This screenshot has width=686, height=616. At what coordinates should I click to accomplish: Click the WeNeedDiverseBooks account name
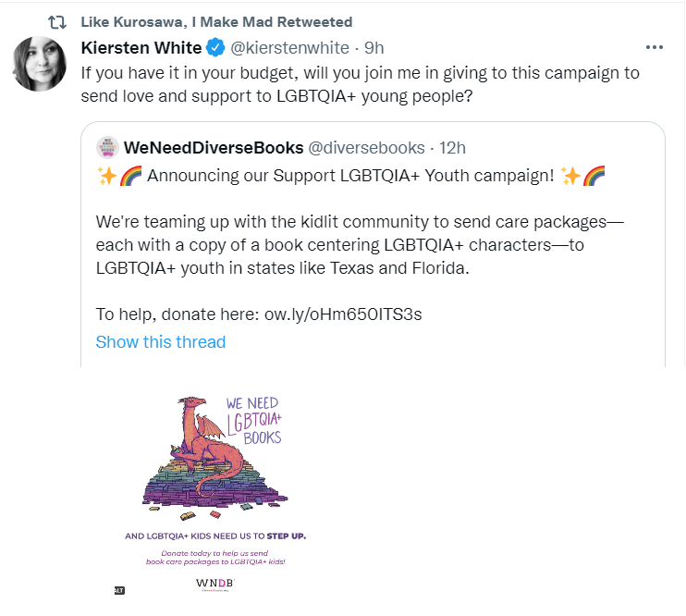point(214,148)
